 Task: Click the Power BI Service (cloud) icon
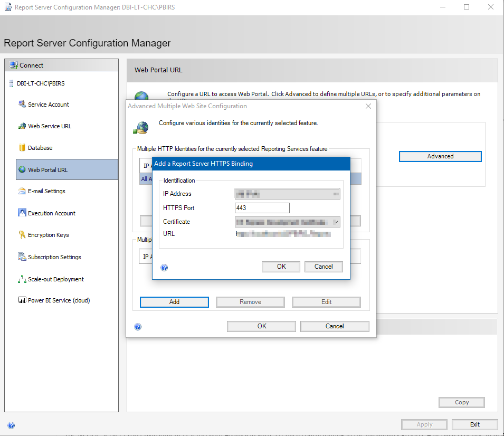pos(22,300)
